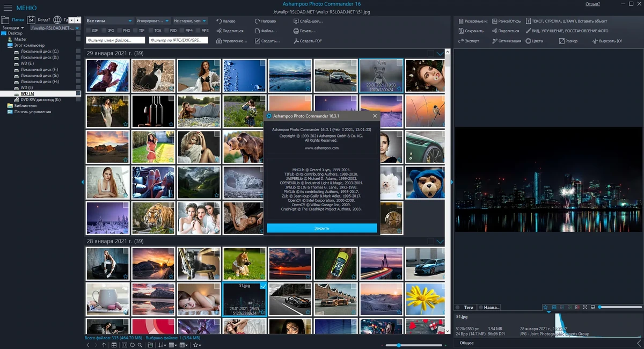Run the Оптимизация optimize tool
Viewport: 644px width, 349px height.
[x=506, y=41]
